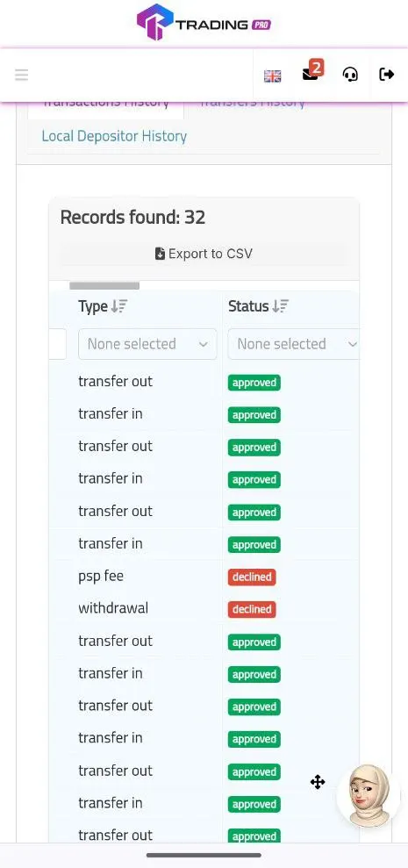
Task: Switch to Transfers History tab
Action: [252, 102]
